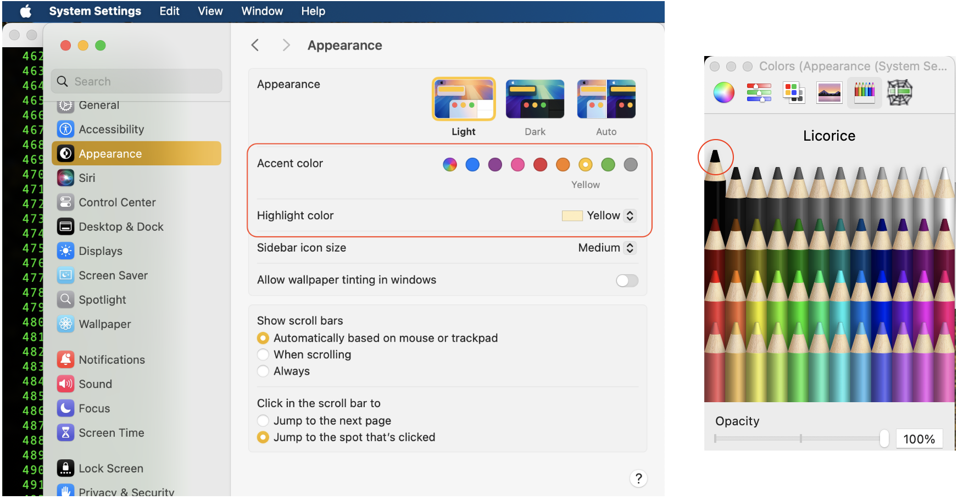Open Sound icon in sidebar
The image size is (980, 500).
pyautogui.click(x=66, y=384)
